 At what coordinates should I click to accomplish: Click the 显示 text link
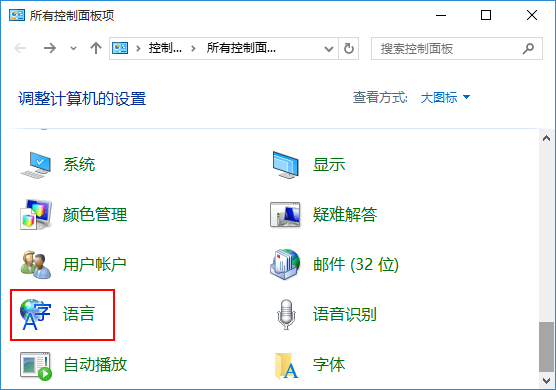(329, 165)
